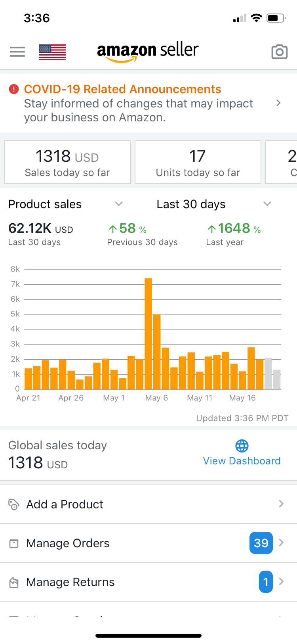Open the camera scan icon
This screenshot has width=297, height=644.
[279, 52]
